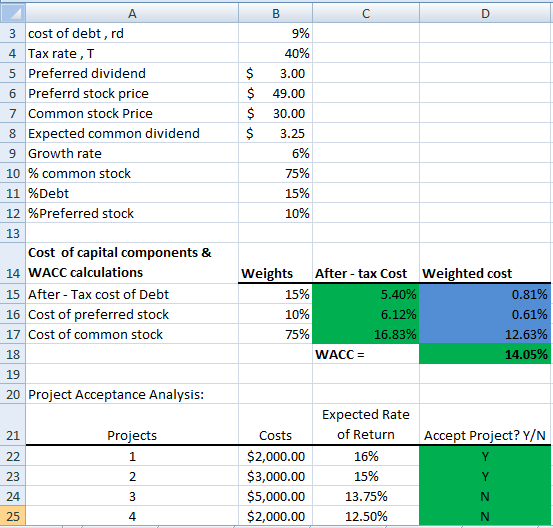Select the blue 0.61% cell
Image resolution: width=553 pixels, height=528 pixels.
click(x=485, y=314)
